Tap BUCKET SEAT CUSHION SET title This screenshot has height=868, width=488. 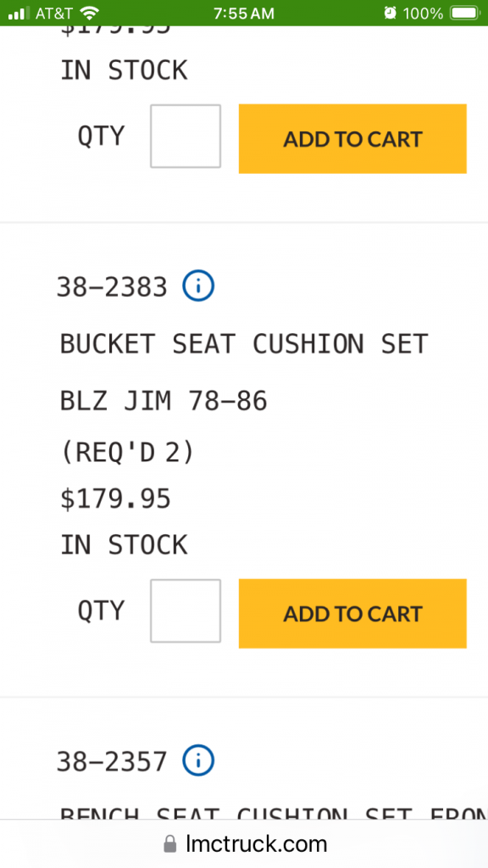pos(244,344)
